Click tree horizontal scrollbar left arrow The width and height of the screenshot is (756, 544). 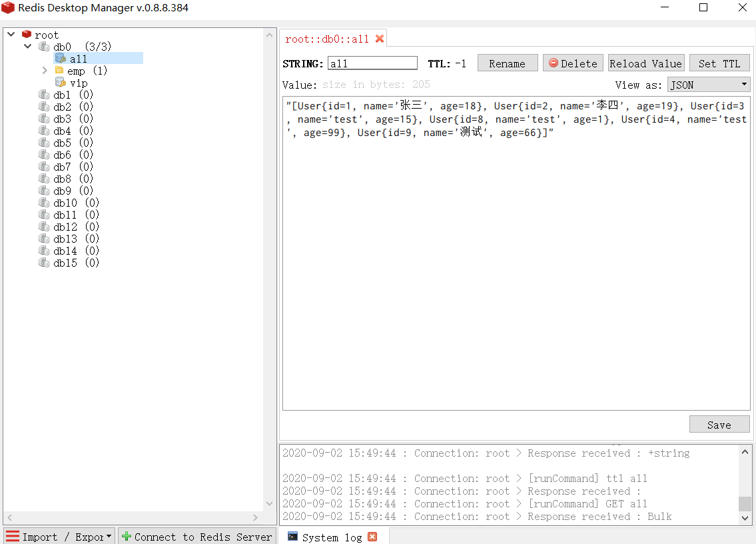click(x=9, y=517)
